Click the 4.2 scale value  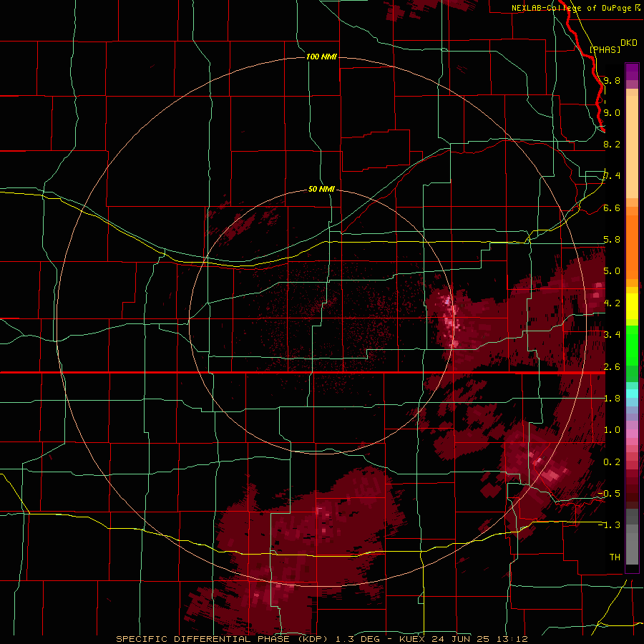click(612, 303)
